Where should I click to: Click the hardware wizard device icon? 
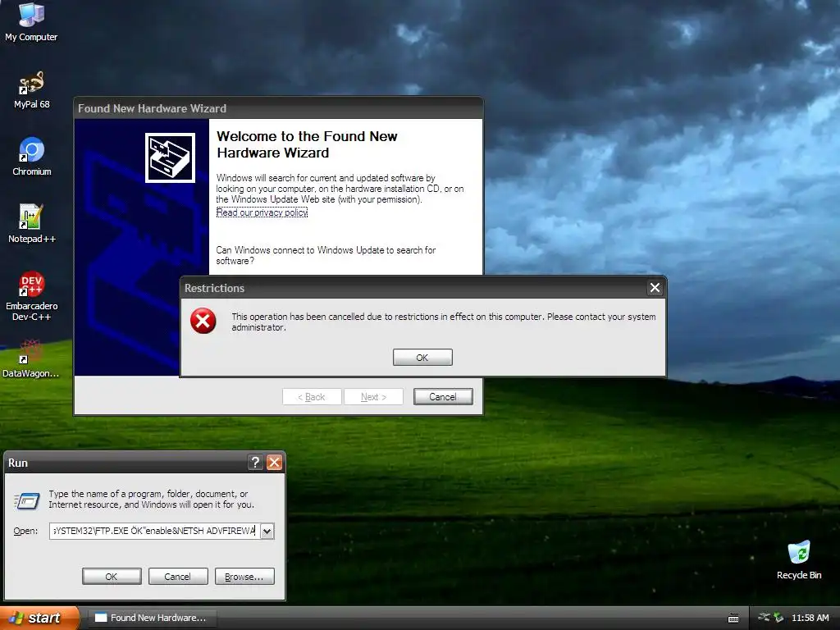(171, 158)
